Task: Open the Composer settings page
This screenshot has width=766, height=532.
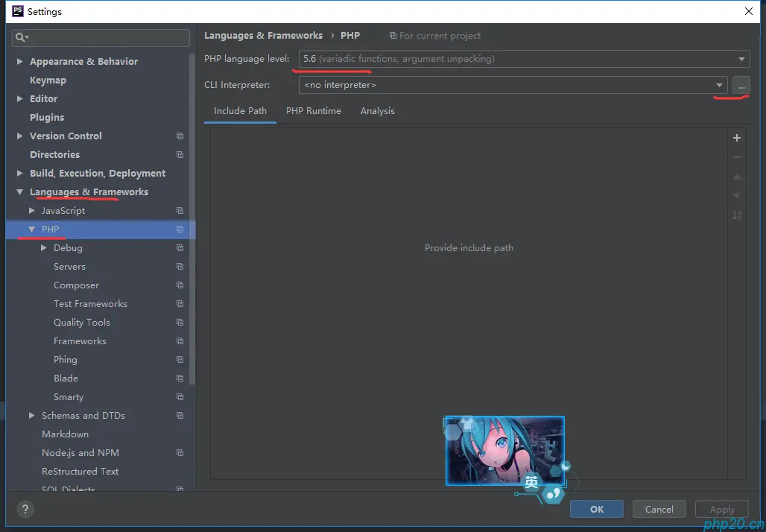Action: coord(76,285)
